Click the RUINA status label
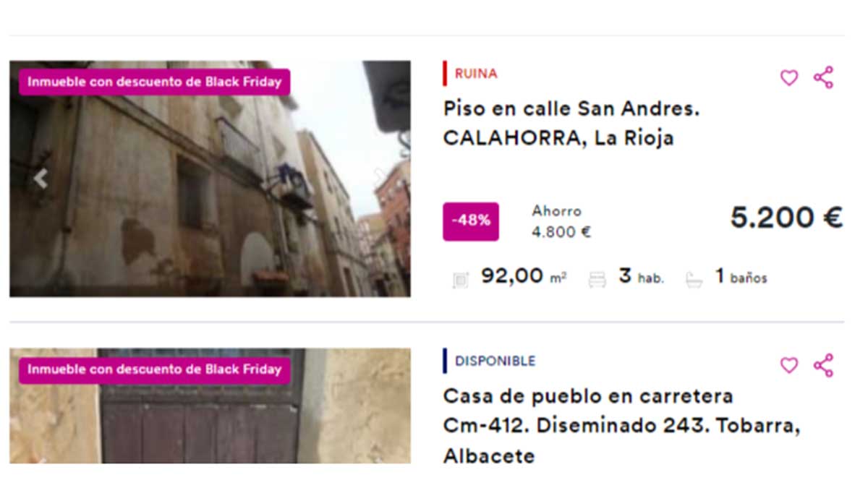Viewport: 868px width, 488px height. tap(476, 74)
